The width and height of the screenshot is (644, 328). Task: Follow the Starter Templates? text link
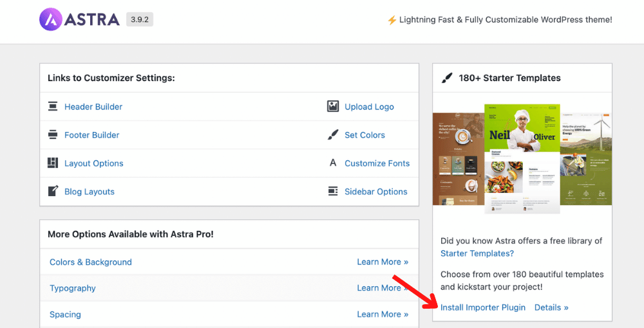477,253
